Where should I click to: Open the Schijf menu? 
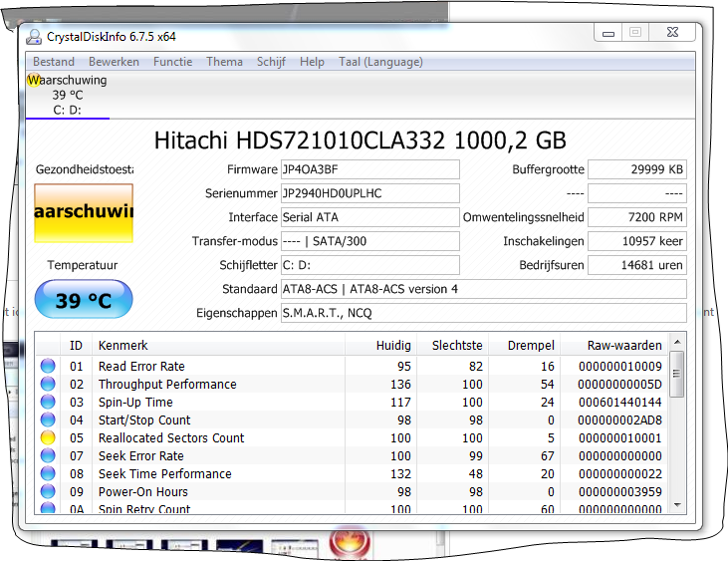271,62
